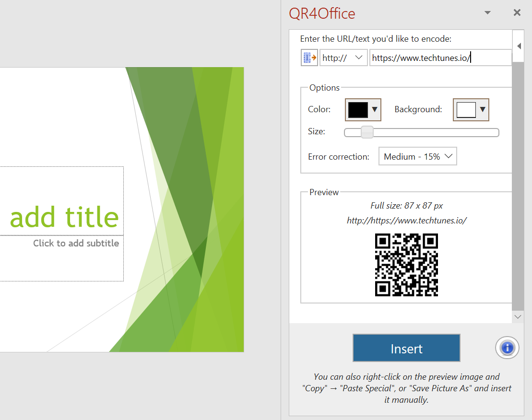Click the Size slider handle

click(x=367, y=132)
